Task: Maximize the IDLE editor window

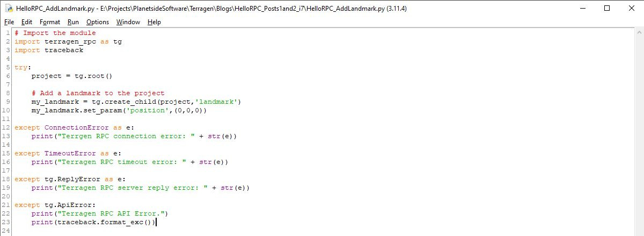Action: (606, 8)
